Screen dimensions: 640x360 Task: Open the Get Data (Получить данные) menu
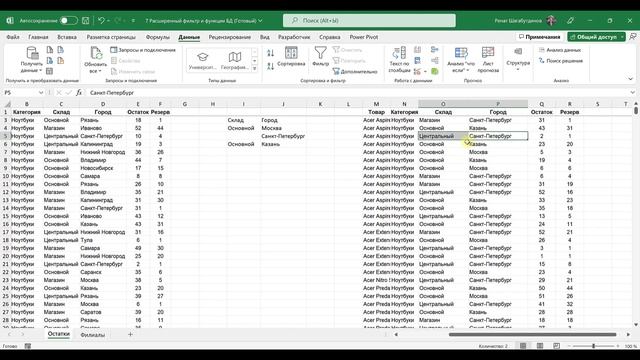pyautogui.click(x=31, y=60)
